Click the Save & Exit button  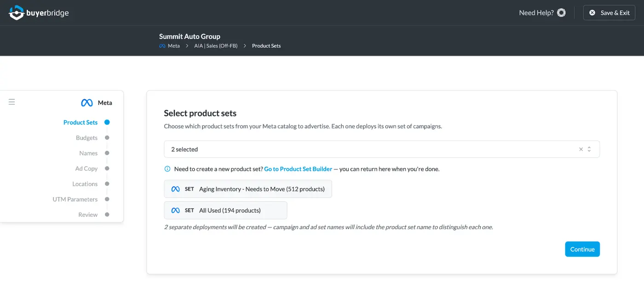pyautogui.click(x=609, y=13)
